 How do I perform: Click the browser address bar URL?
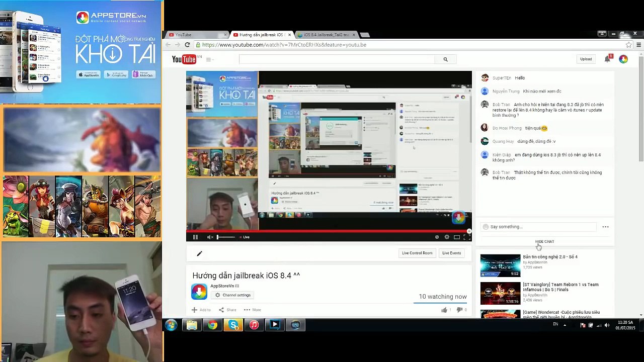click(x=284, y=45)
